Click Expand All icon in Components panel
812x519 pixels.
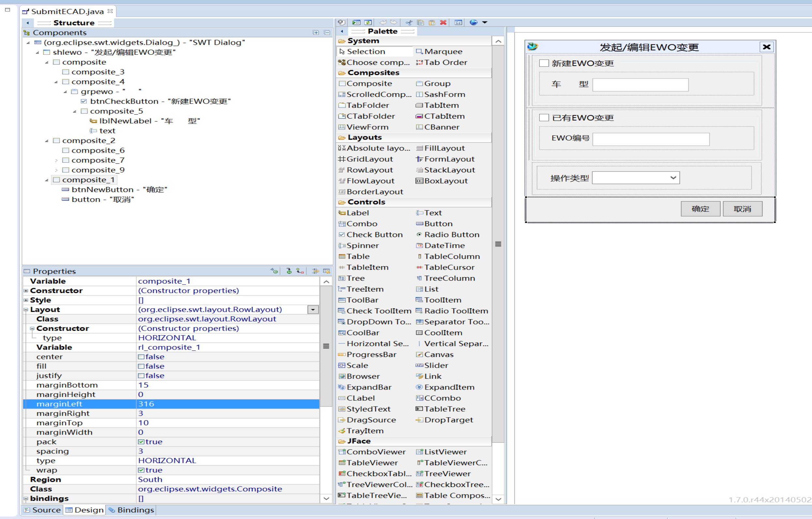click(316, 32)
